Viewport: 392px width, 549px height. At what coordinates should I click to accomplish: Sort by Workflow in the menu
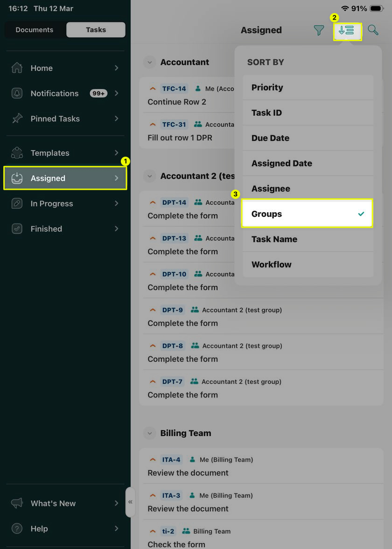click(x=307, y=264)
